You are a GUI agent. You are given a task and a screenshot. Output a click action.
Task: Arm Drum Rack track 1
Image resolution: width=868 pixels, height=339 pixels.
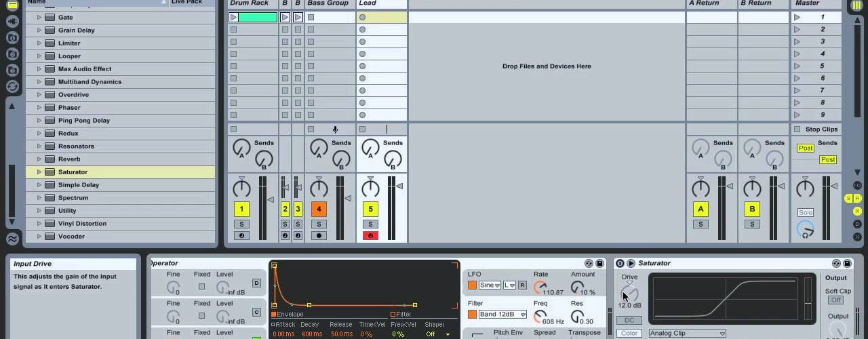coord(241,235)
